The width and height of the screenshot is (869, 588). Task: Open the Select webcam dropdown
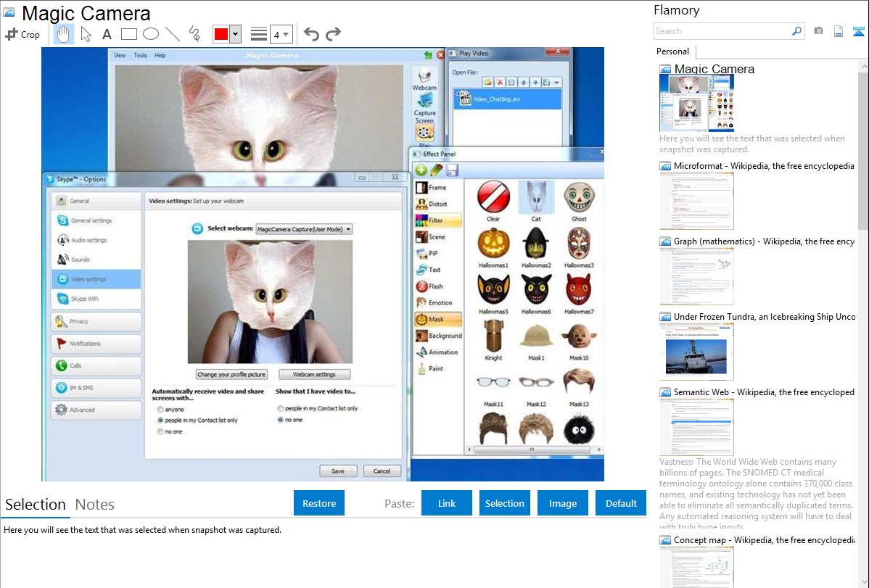coord(304,229)
